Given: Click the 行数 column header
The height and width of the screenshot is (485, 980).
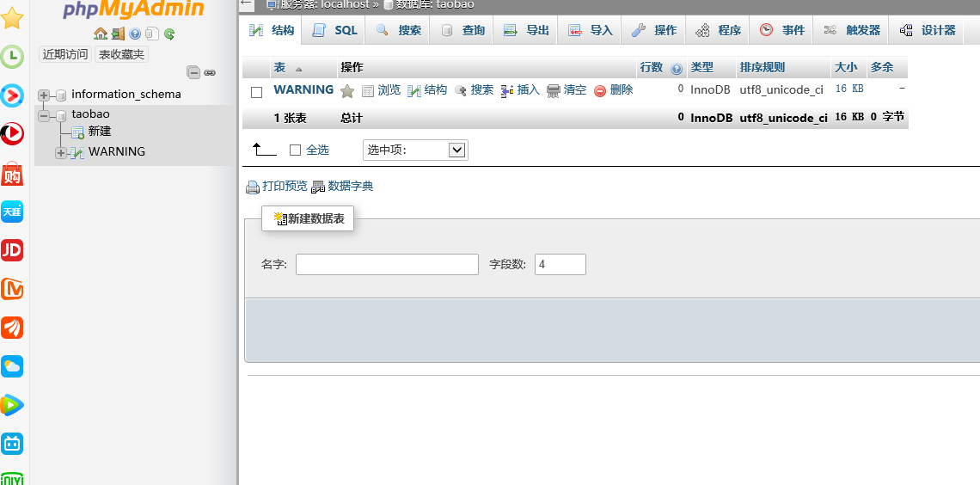Looking at the screenshot, I should (652, 67).
